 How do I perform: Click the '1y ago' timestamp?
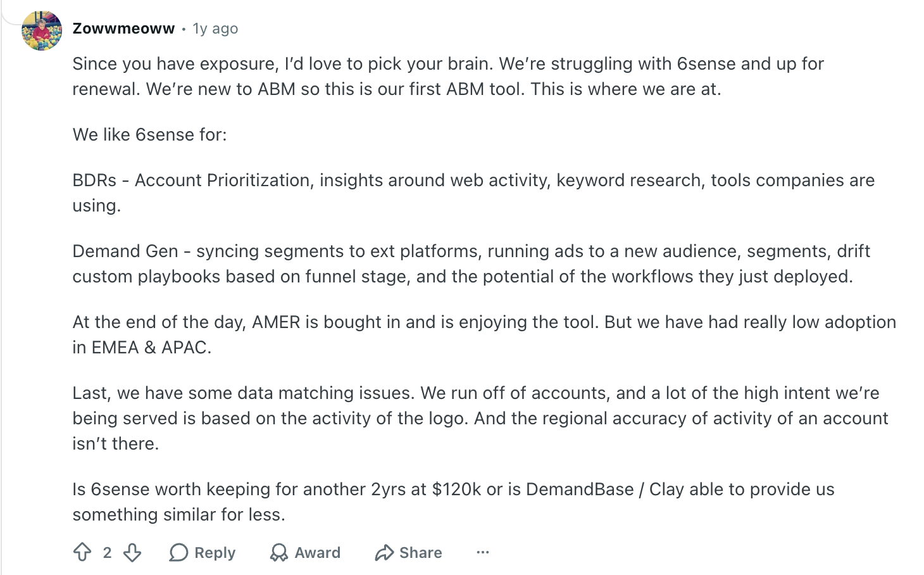tap(215, 28)
